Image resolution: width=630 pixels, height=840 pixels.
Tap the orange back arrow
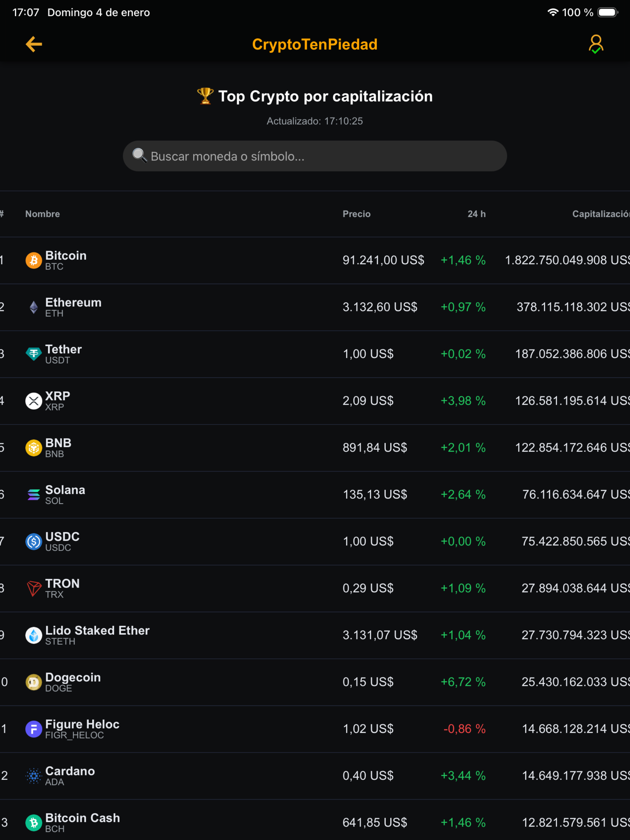coord(34,45)
